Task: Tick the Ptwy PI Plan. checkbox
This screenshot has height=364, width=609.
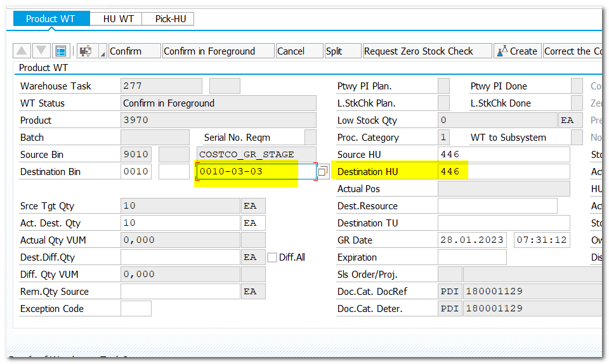Action: coord(444,86)
